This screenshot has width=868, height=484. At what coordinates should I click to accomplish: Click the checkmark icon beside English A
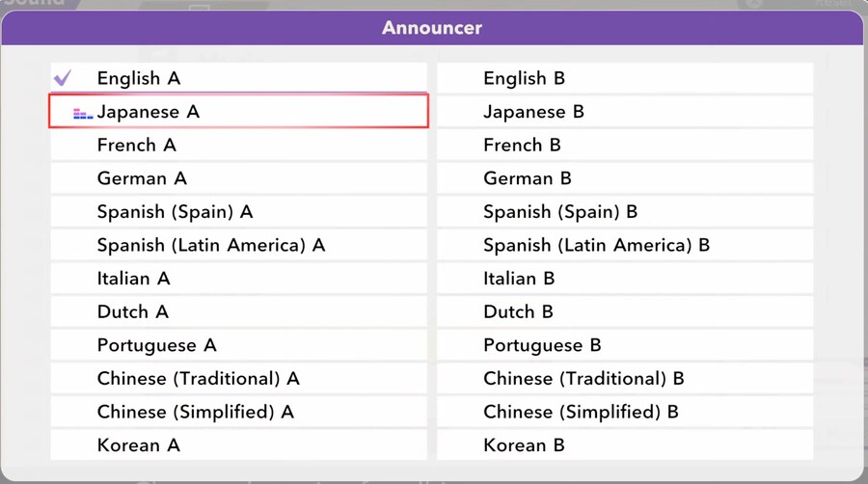click(x=63, y=78)
